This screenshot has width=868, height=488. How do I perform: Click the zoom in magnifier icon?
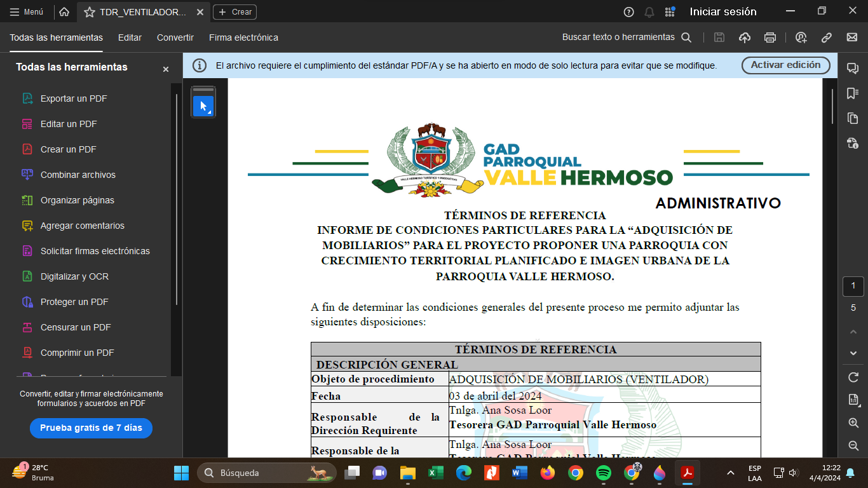(x=853, y=423)
